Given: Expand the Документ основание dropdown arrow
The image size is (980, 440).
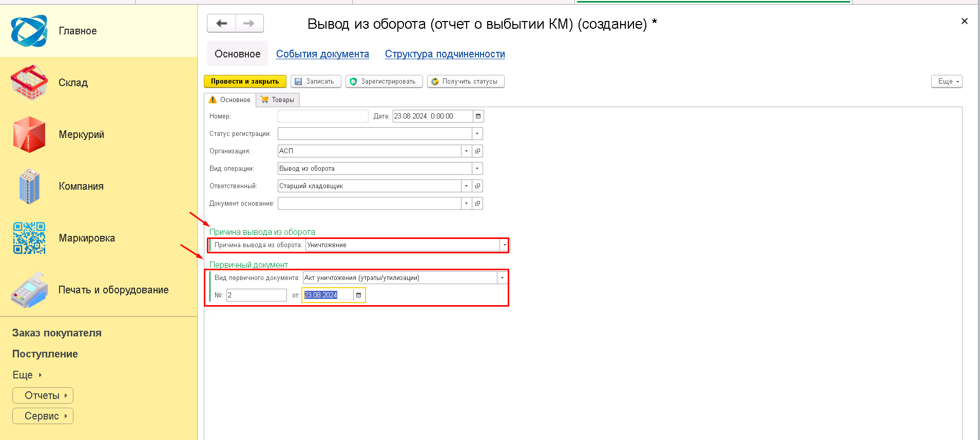Looking at the screenshot, I should coord(466,204).
